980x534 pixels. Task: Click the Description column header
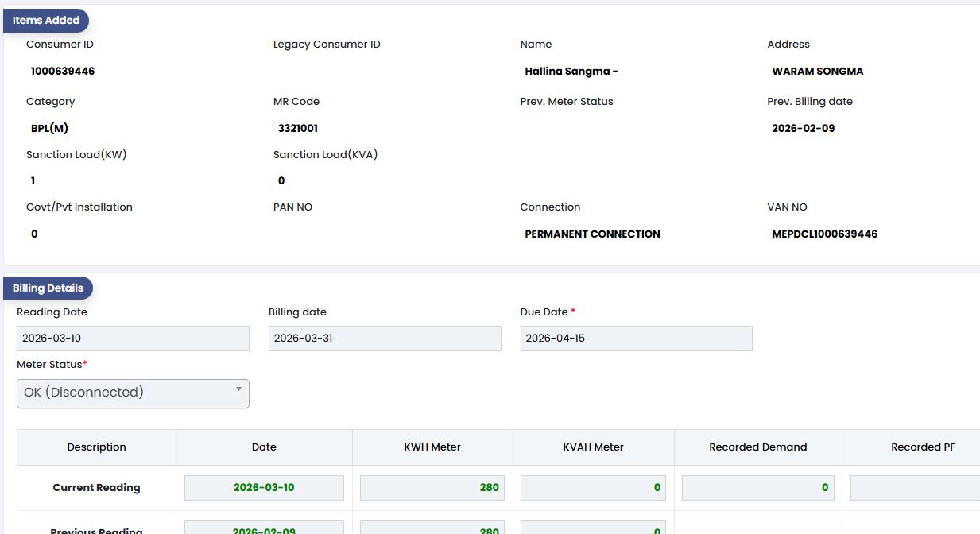coord(97,447)
